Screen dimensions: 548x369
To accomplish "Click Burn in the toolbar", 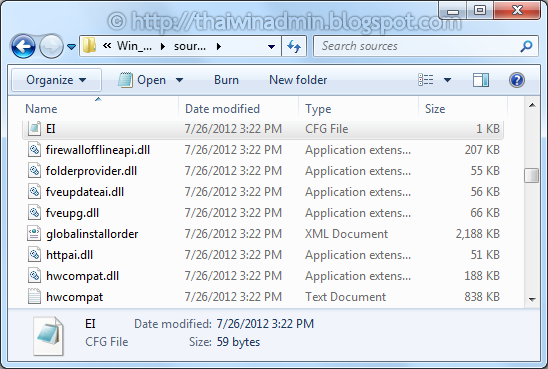I will (x=226, y=80).
